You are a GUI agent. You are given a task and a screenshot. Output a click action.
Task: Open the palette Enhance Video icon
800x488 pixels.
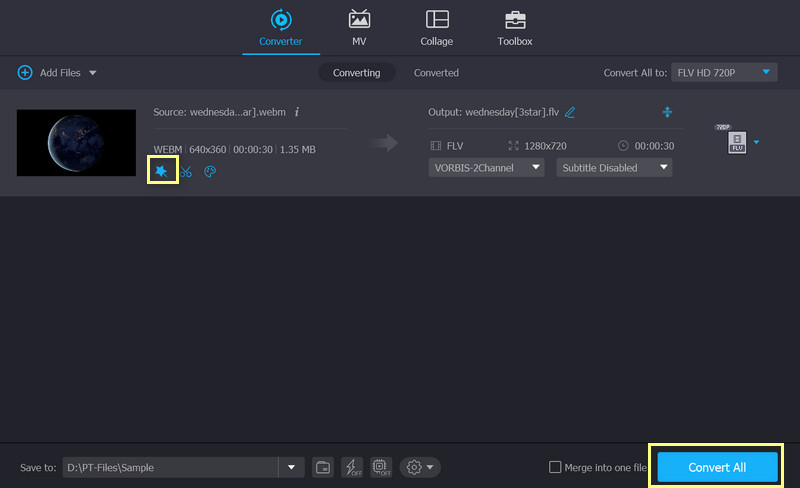click(210, 172)
